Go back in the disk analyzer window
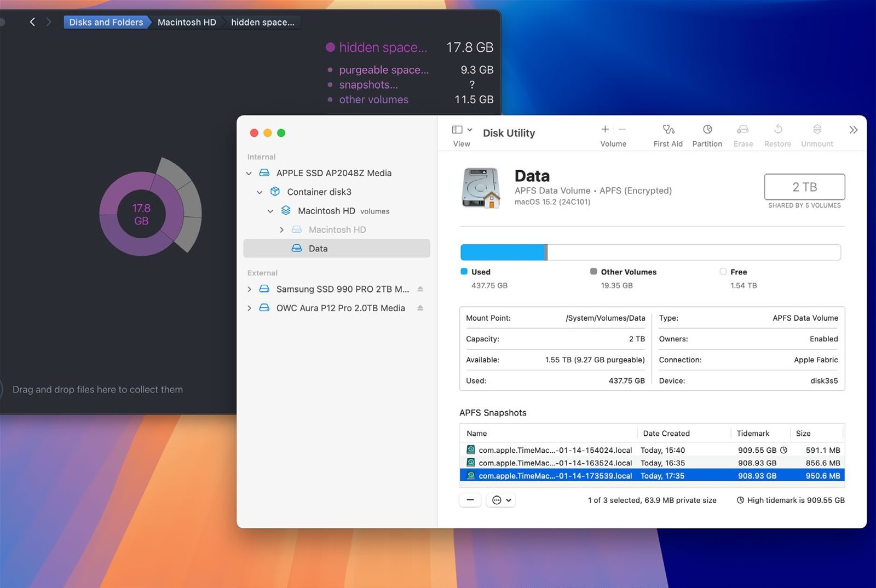The height and width of the screenshot is (588, 876). 32,22
